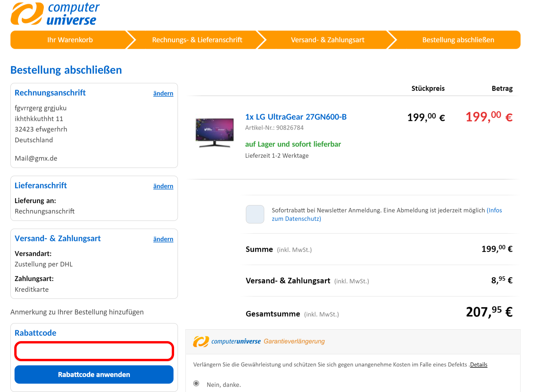The height and width of the screenshot is (392, 538).
Task: Apply code with 'Rabattcode anwenden' button
Action: [94, 375]
